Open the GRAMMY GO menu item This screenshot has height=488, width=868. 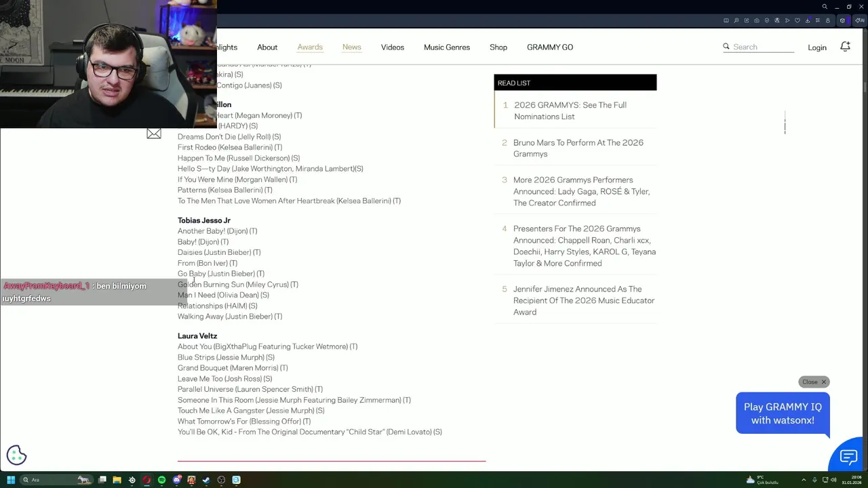550,47
